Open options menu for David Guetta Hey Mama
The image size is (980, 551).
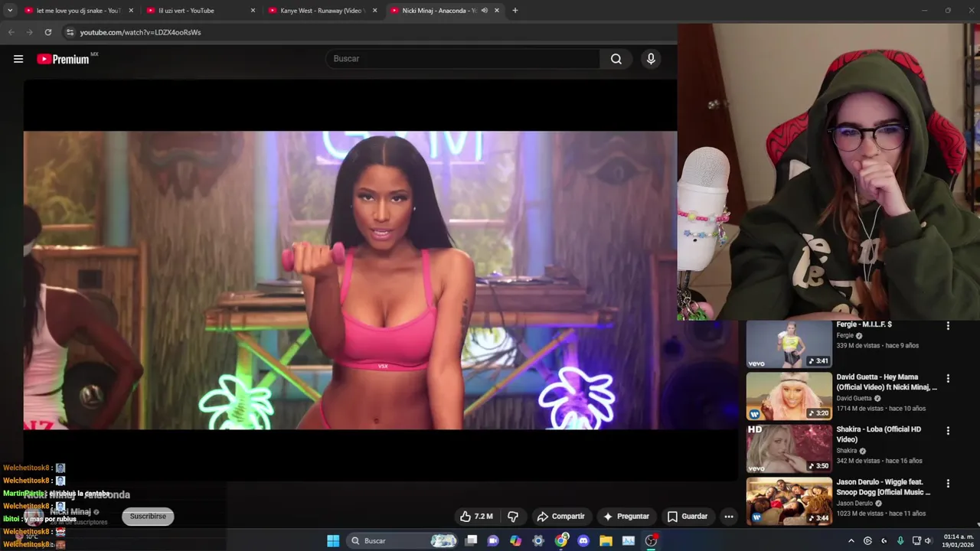pos(948,378)
